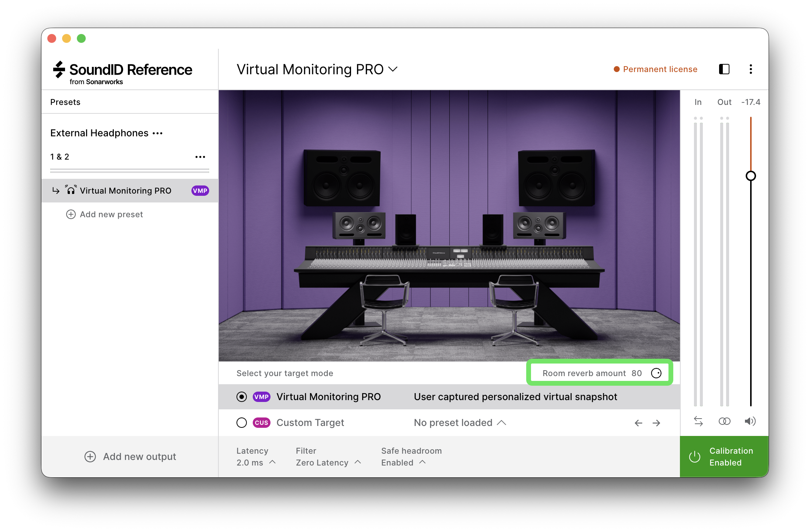Click the Permanent license link

tap(656, 69)
